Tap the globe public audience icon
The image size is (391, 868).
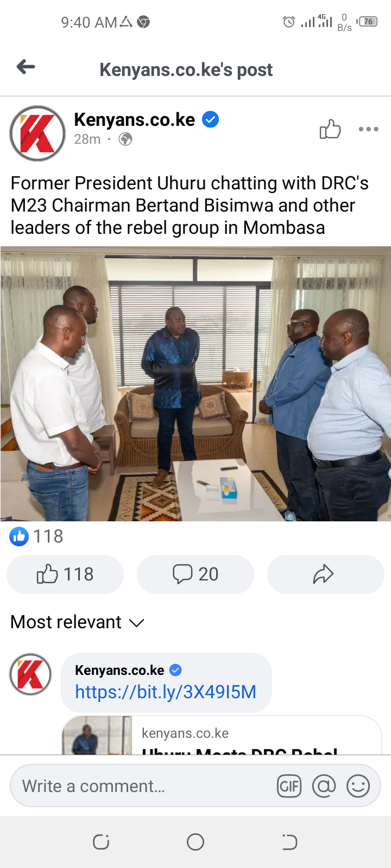(x=125, y=139)
